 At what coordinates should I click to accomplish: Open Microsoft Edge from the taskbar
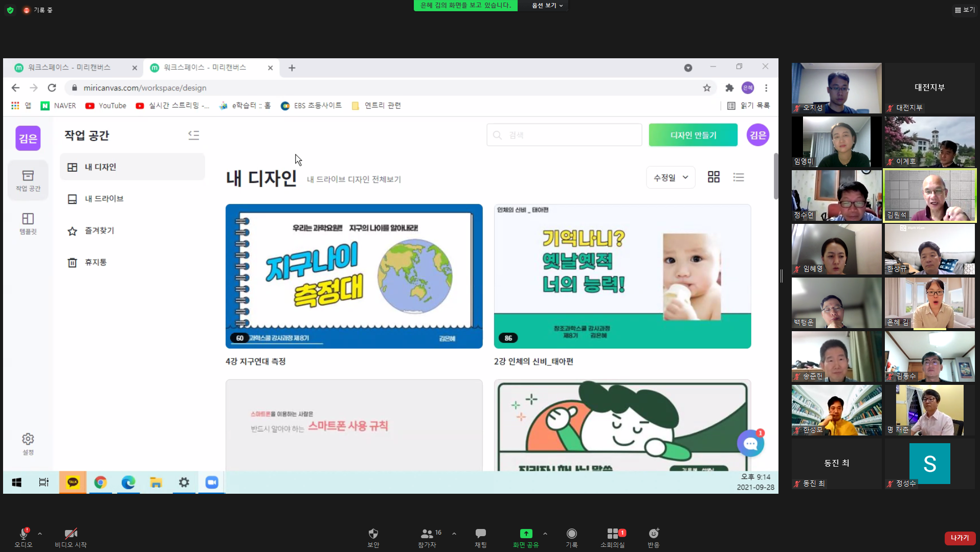128,482
